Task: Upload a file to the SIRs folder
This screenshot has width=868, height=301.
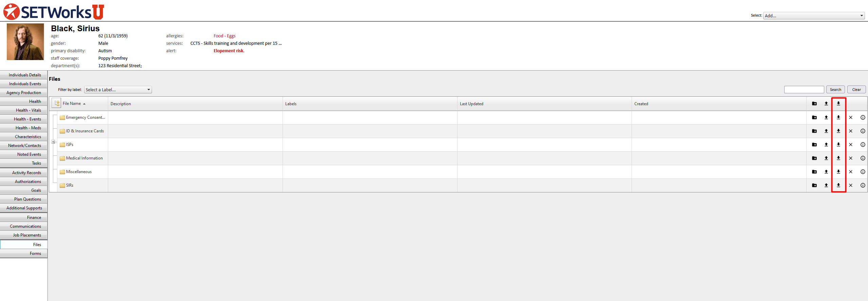Action: coord(826,185)
